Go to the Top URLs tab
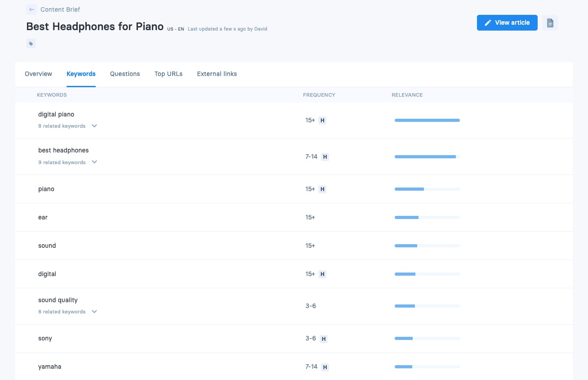The image size is (588, 380). 169,74
